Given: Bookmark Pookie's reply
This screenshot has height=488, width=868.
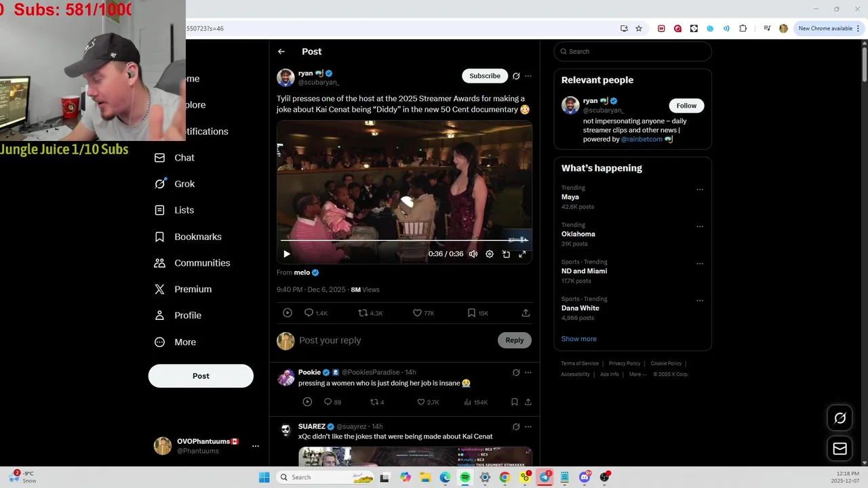Looking at the screenshot, I should (x=515, y=402).
